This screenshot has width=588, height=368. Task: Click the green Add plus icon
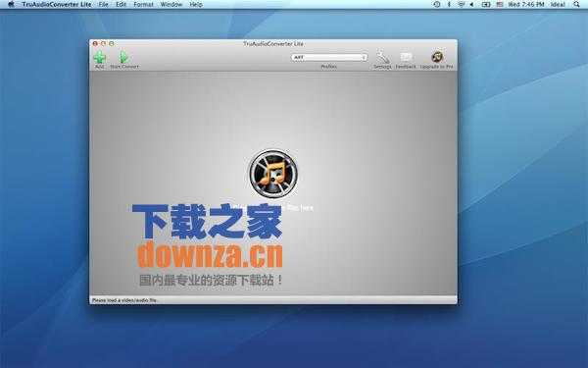tap(99, 58)
